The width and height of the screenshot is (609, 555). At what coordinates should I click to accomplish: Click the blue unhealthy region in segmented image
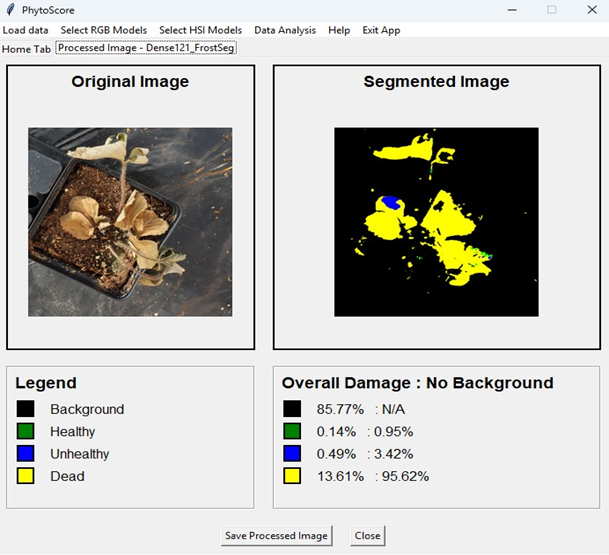click(391, 202)
